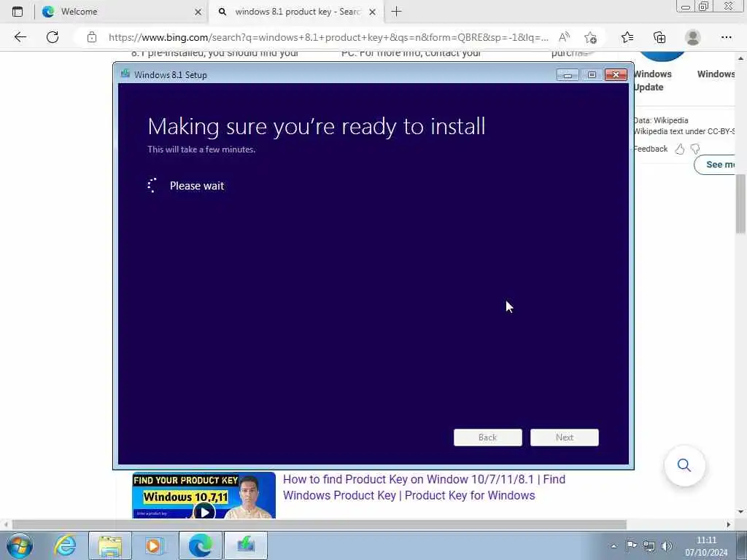Image resolution: width=747 pixels, height=560 pixels.
Task: Click Back button in Windows 8.1 Setup
Action: point(488,437)
